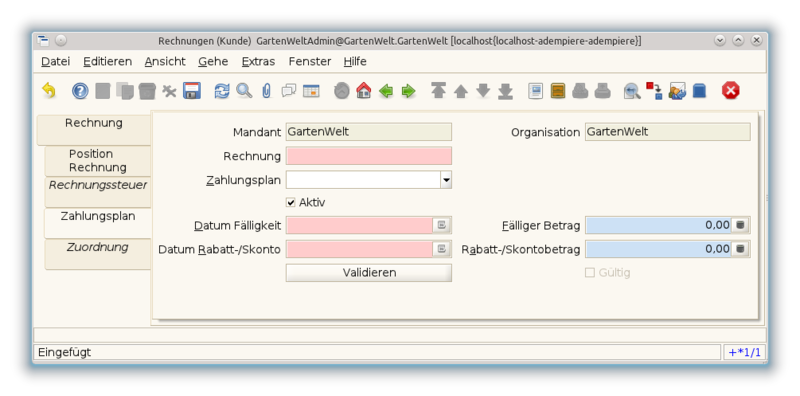Image resolution: width=800 pixels, height=396 pixels.
Task: Save the record with floppy disk icon
Action: click(x=192, y=91)
